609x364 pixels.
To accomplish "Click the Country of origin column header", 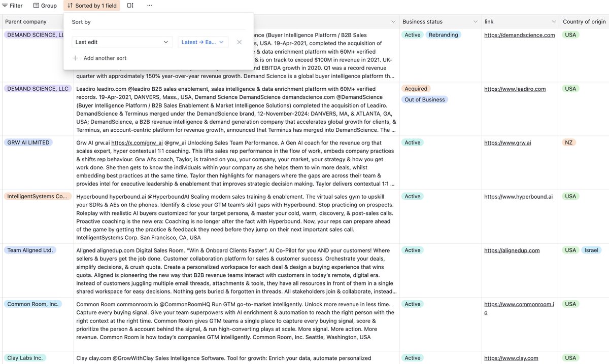I will [x=584, y=22].
